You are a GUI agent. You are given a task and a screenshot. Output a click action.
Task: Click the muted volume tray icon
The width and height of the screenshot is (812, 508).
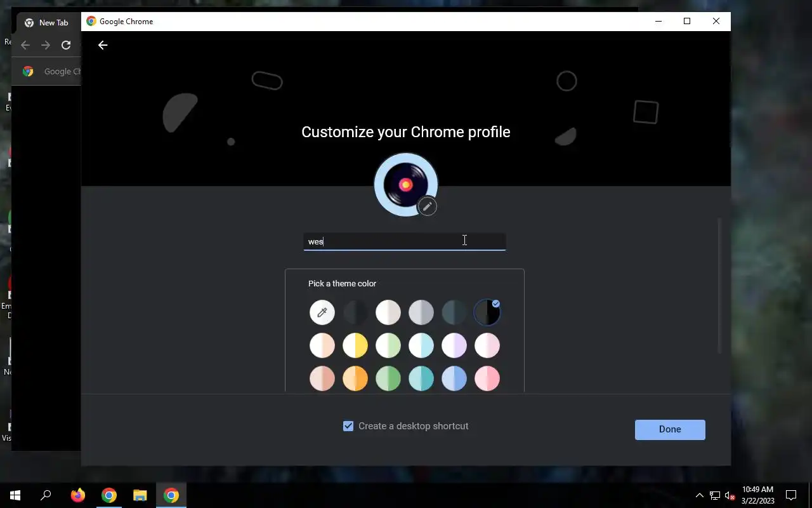(730, 495)
